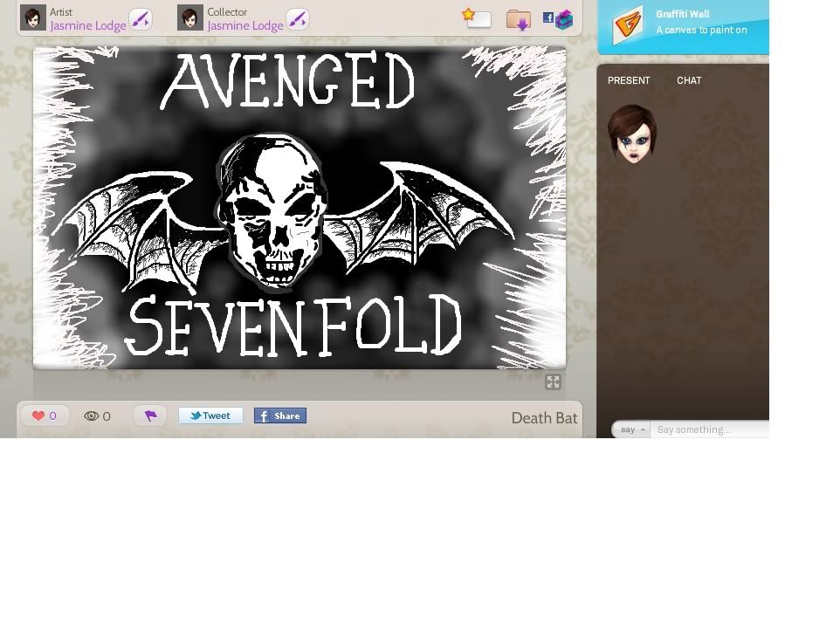The image size is (840, 625).
Task: Click the present user's avatar
Action: click(x=632, y=134)
